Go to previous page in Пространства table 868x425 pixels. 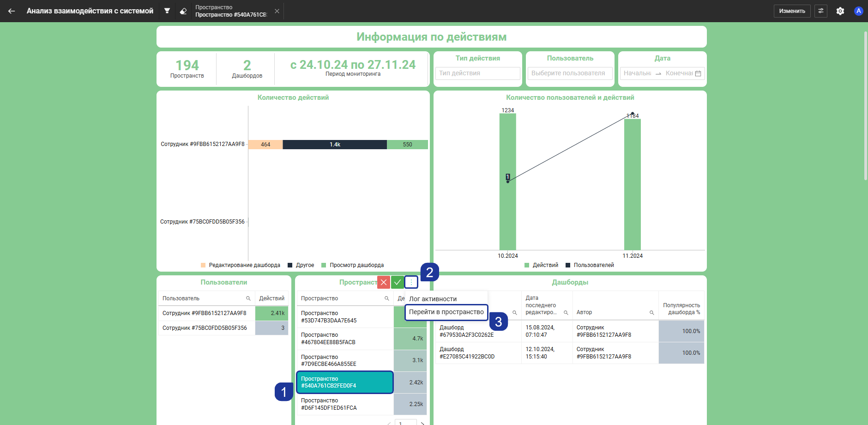tap(389, 423)
